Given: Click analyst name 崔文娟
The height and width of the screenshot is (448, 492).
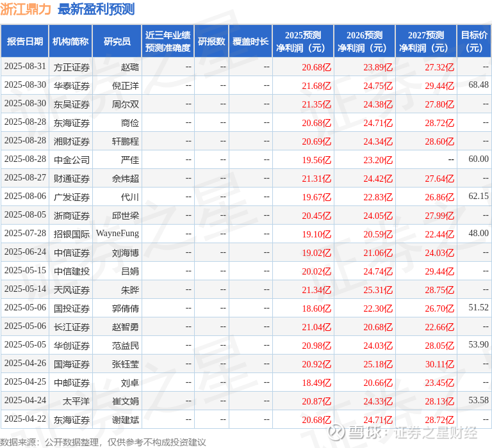Looking at the screenshot, I should coord(126,401).
